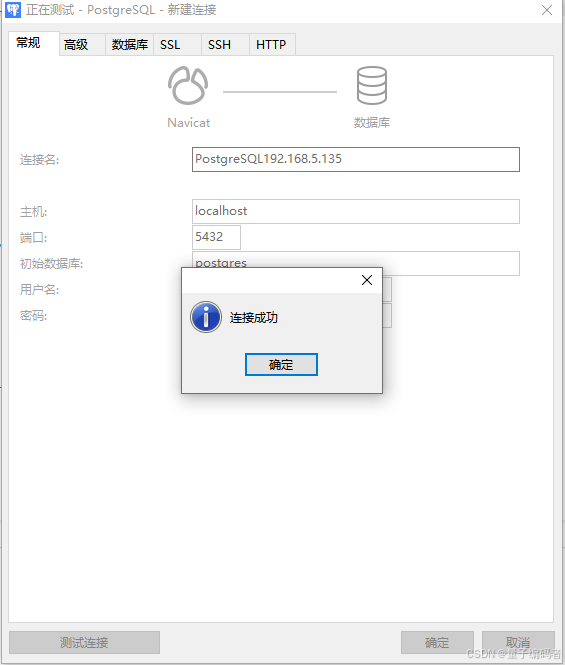Confirm the 连接成功 dialog with 确定
Screen dimensions: 565x665
(281, 364)
